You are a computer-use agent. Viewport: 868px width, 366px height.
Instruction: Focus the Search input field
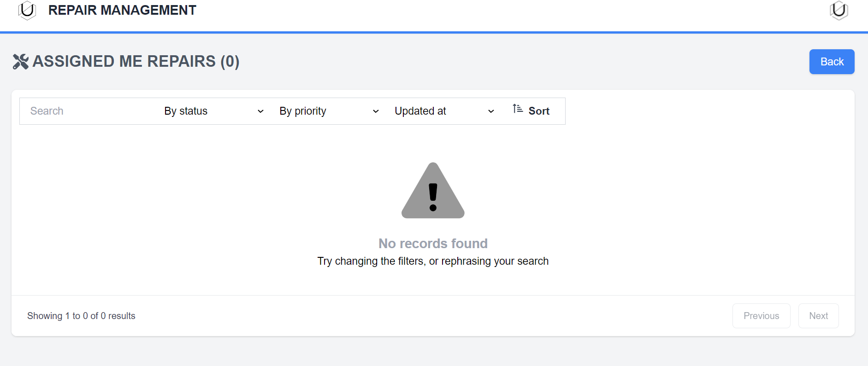click(88, 111)
